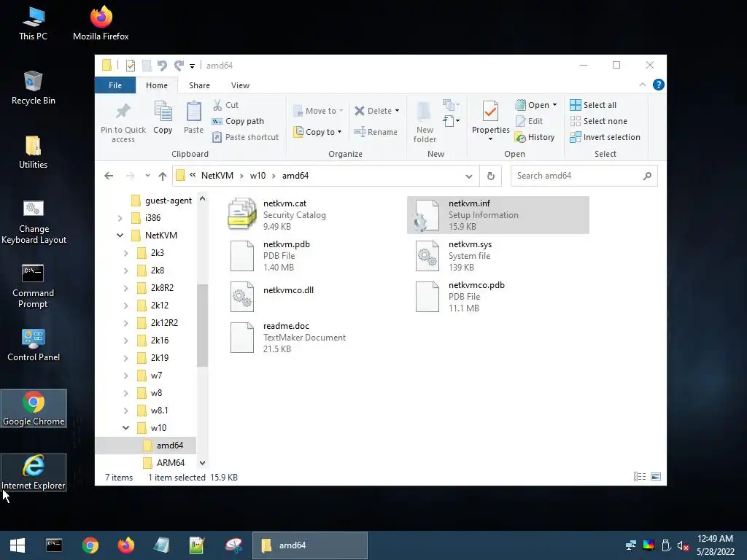The height and width of the screenshot is (560, 747).
Task: Select guest-agent folder in tree
Action: pos(161,201)
